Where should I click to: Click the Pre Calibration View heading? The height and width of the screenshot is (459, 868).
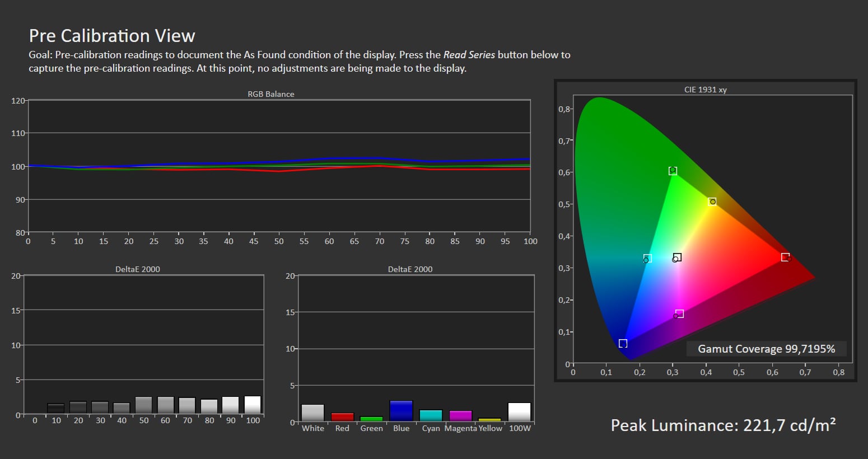point(112,36)
